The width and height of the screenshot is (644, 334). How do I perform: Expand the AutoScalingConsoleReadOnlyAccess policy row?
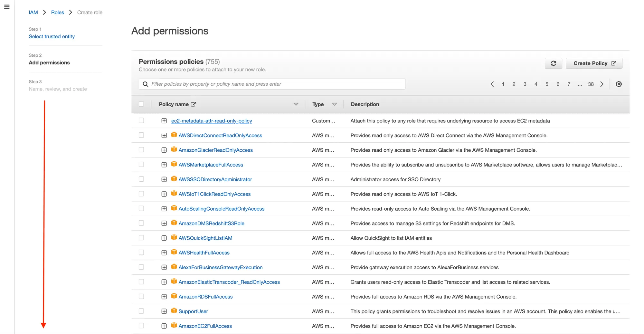pos(164,209)
